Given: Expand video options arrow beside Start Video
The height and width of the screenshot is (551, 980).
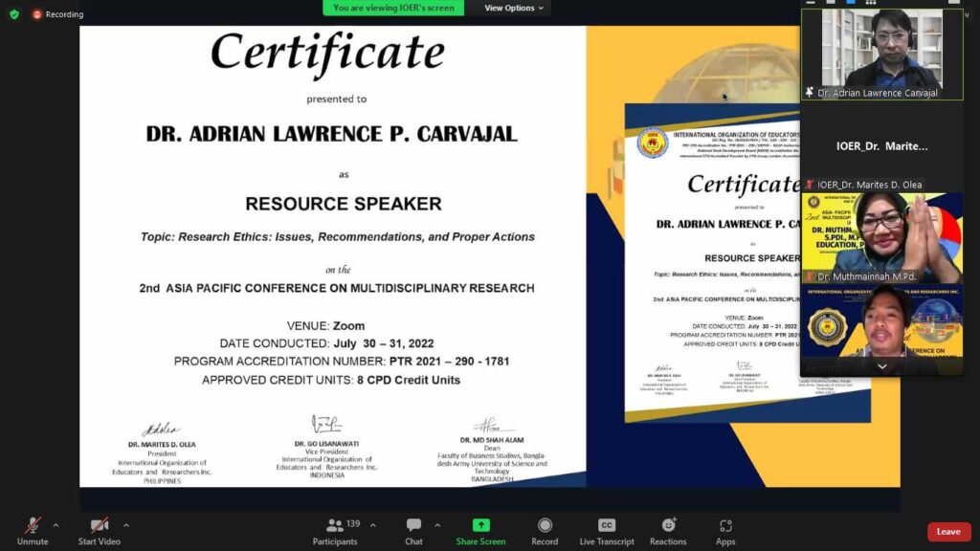Looking at the screenshot, I should pos(125,524).
